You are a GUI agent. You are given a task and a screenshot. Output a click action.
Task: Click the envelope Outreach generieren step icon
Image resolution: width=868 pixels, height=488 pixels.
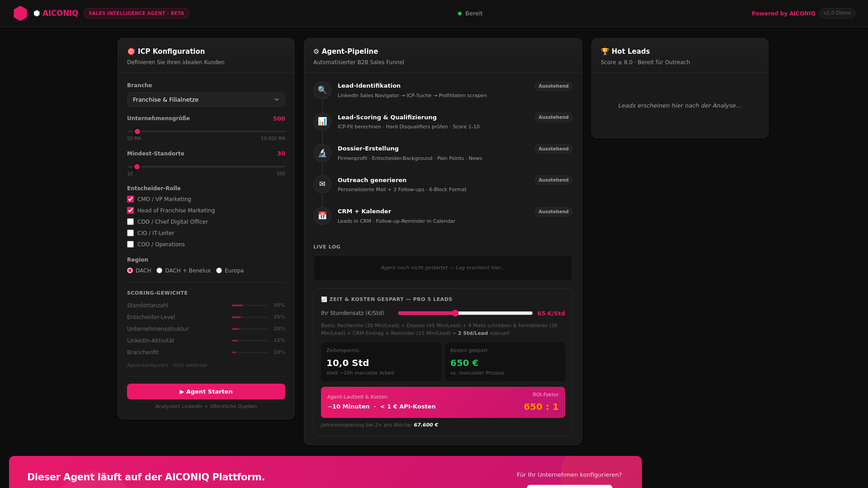click(x=322, y=184)
